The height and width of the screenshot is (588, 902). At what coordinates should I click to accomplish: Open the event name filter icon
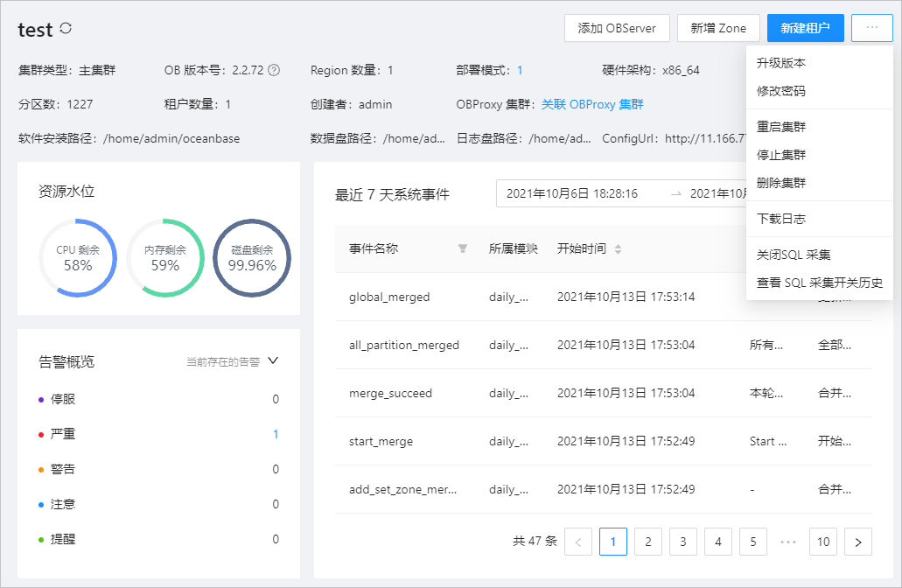(x=463, y=248)
